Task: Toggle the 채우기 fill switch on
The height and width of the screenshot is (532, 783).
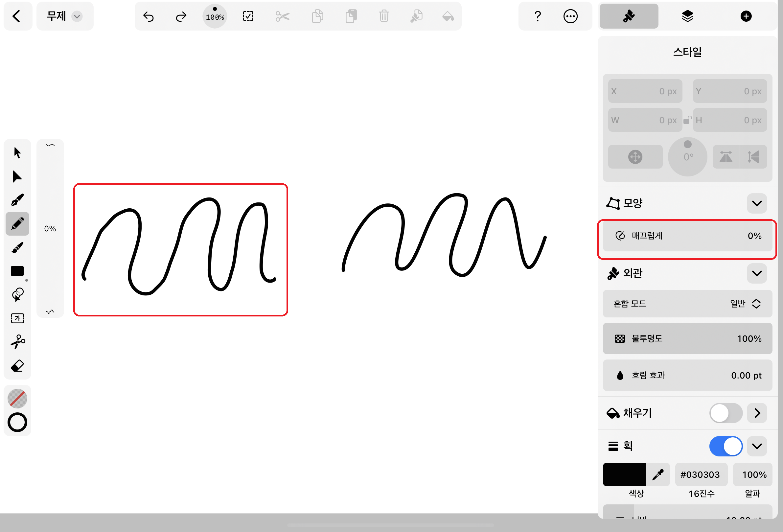Action: [x=725, y=413]
